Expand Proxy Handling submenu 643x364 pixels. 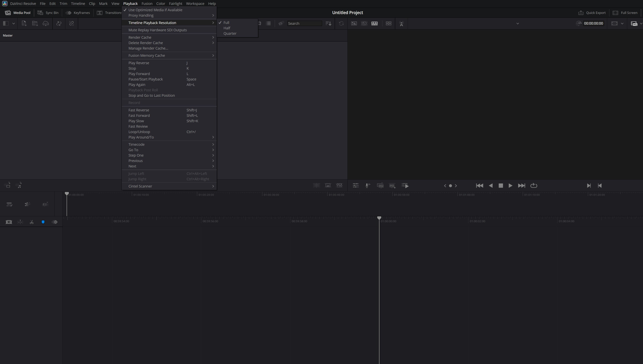pyautogui.click(x=169, y=15)
